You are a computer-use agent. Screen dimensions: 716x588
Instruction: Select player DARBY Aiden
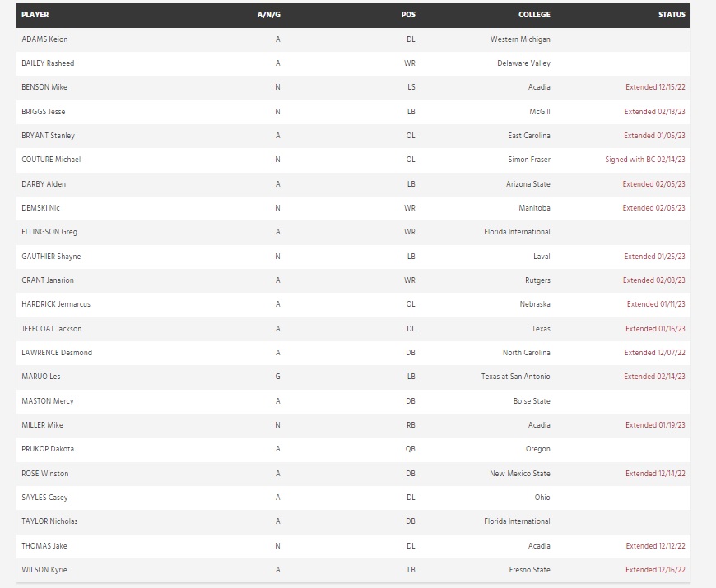(x=44, y=184)
